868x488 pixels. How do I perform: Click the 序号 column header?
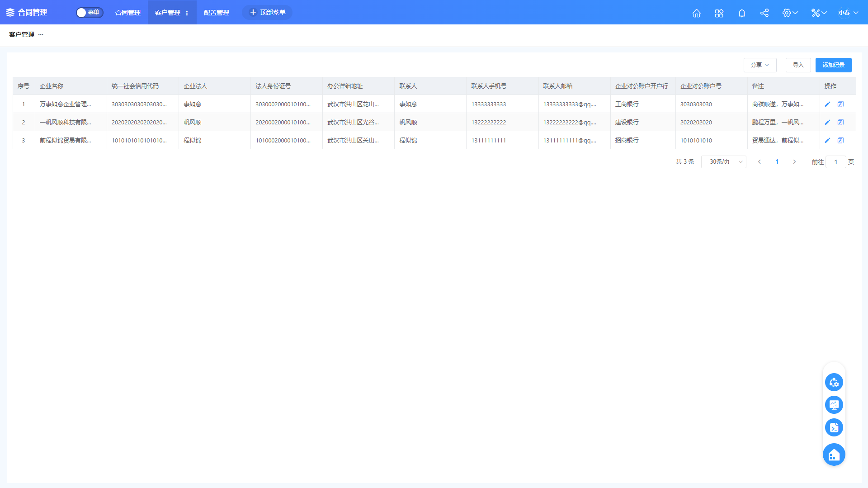(x=24, y=86)
